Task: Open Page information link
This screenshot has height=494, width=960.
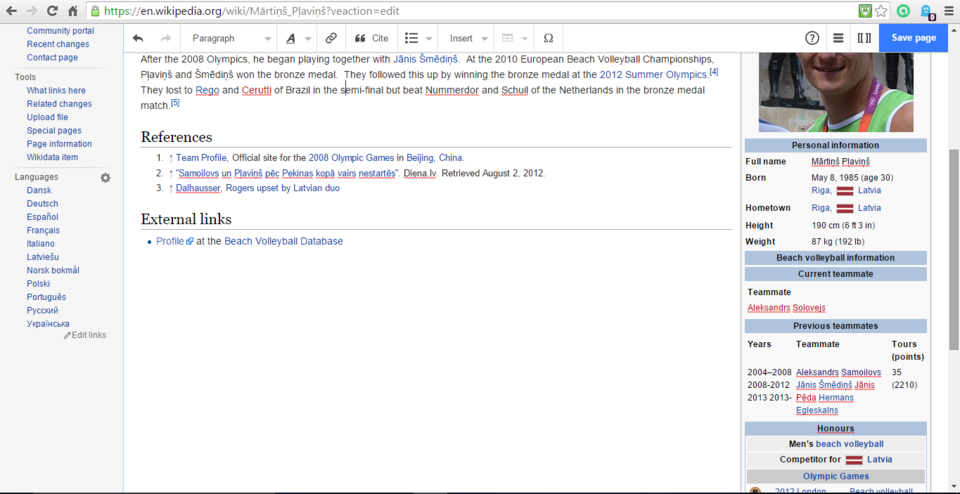Action: [59, 144]
